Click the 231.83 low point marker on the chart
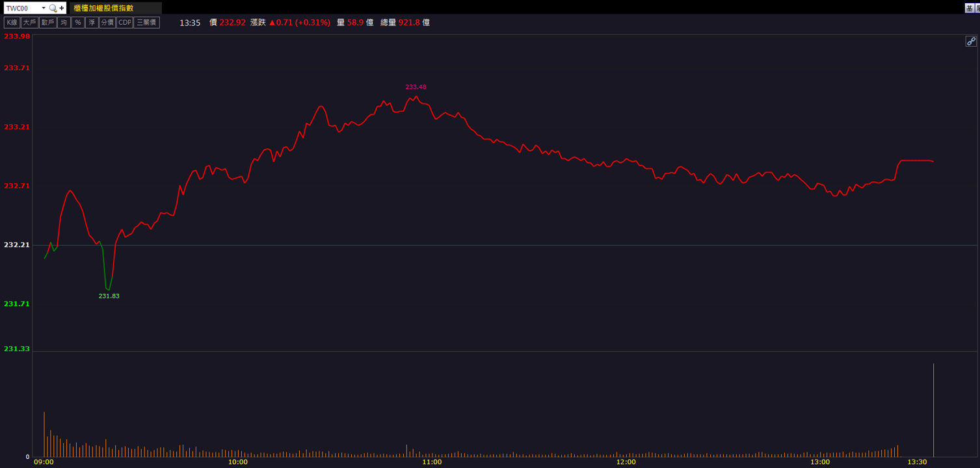The image size is (980, 468). coord(109,296)
